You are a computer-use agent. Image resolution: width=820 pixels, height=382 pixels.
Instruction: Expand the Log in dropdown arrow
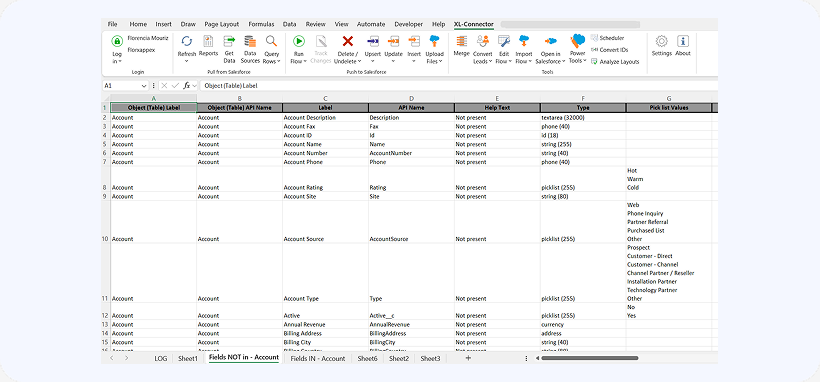click(120, 62)
